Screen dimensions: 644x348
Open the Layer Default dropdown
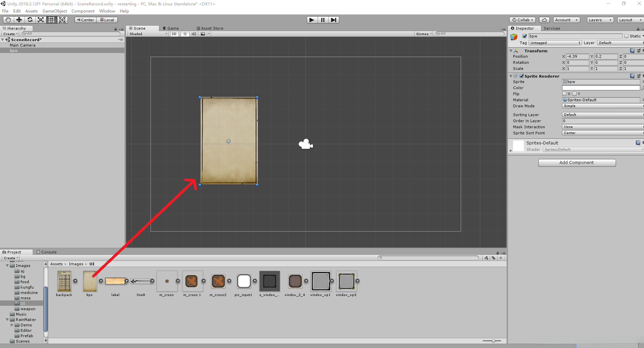621,43
